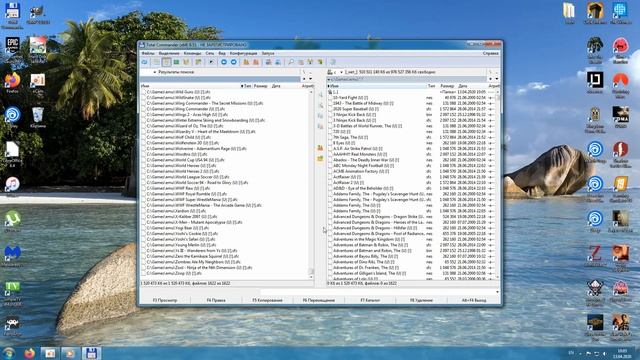Go forward with the blue right arrow icon
The width and height of the screenshot is (640, 360).
pos(233,62)
